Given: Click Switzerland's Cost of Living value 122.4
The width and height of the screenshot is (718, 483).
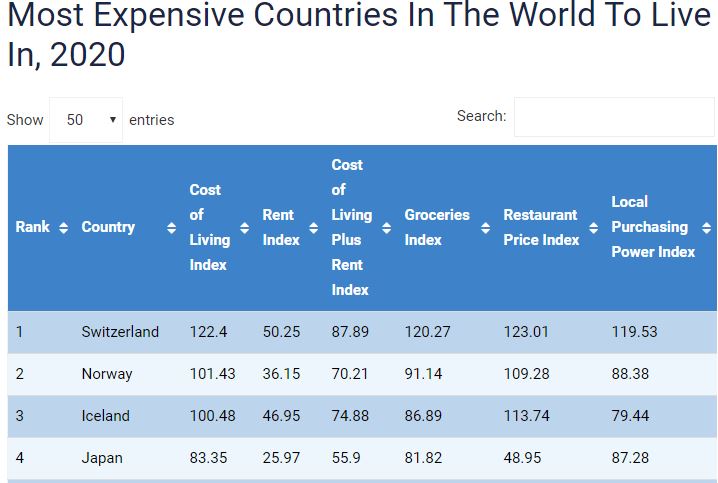Looking at the screenshot, I should click(x=208, y=332).
